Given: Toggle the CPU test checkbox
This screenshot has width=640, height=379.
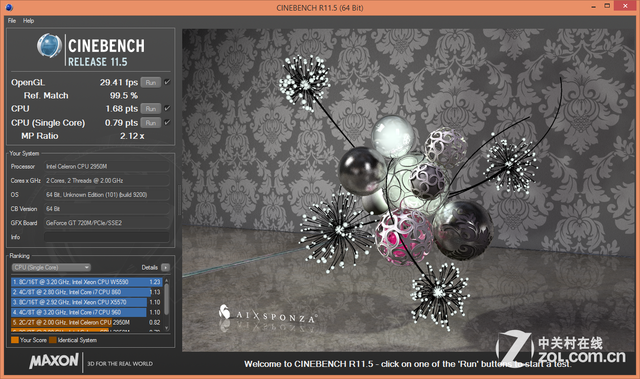Looking at the screenshot, I should tap(167, 108).
